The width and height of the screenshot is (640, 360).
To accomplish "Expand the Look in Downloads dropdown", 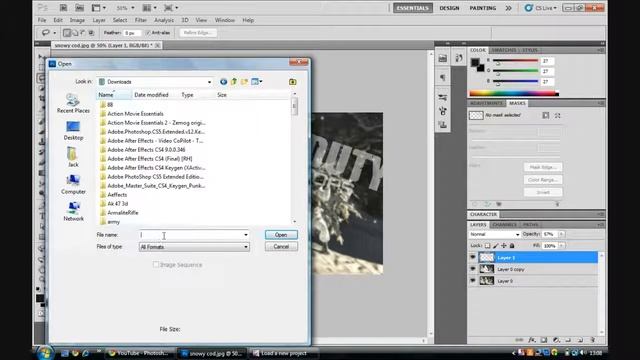I will pyautogui.click(x=209, y=82).
